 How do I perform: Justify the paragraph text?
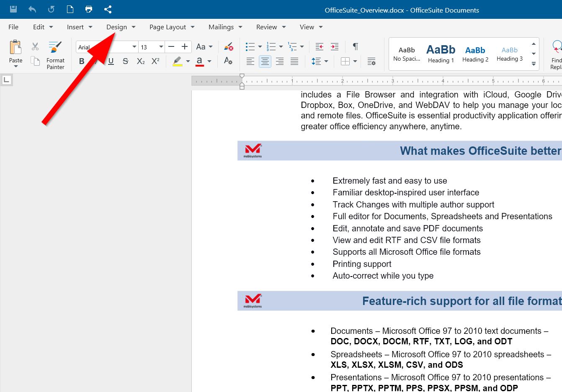coord(294,61)
